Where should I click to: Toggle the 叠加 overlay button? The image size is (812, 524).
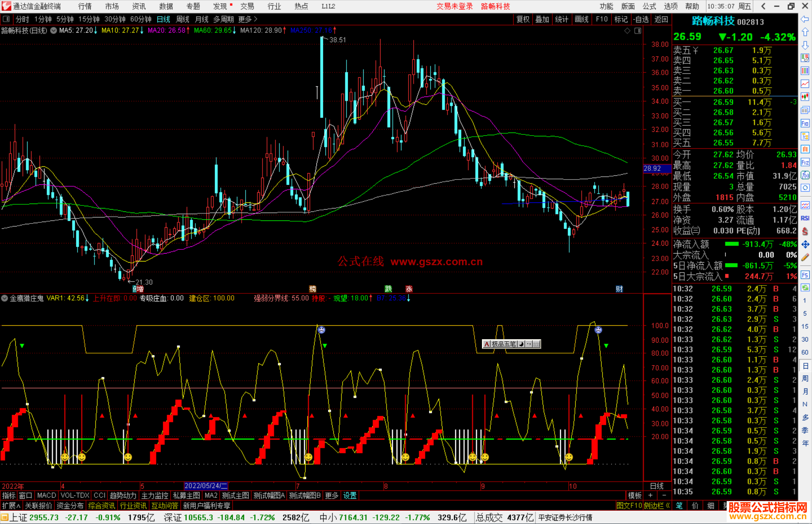(x=542, y=19)
